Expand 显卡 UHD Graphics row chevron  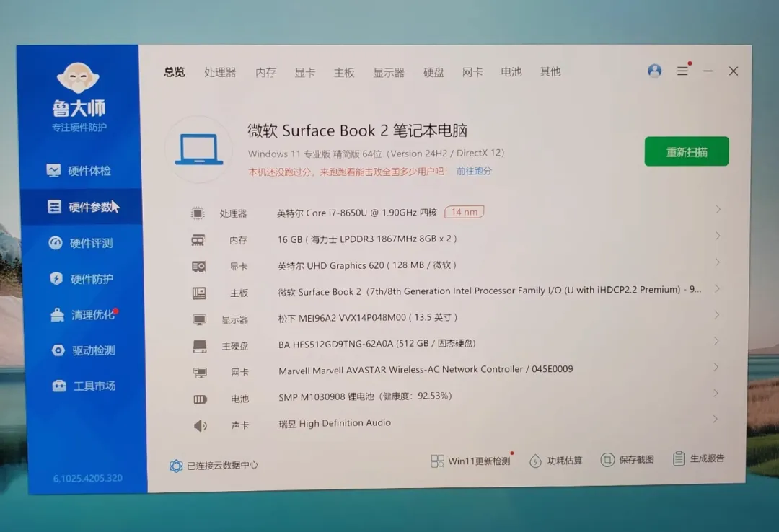click(718, 262)
